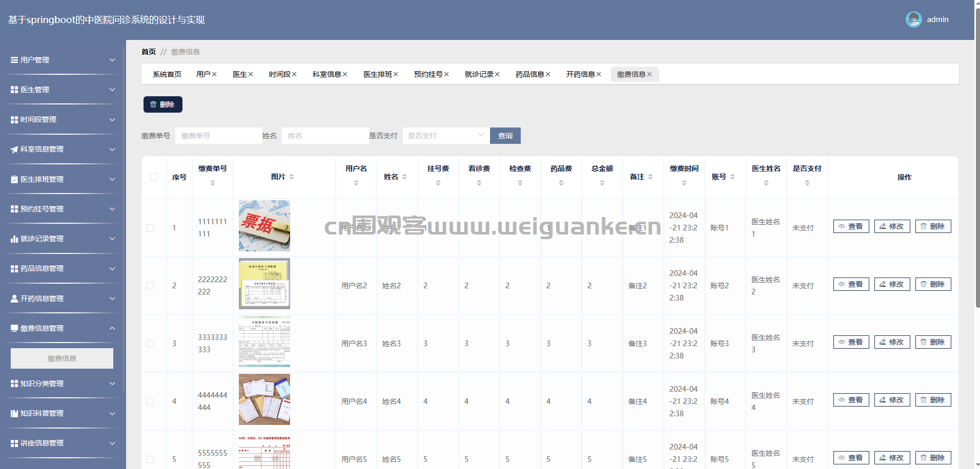Click the 开药信息管理 person icon
Screen dimensions: 980x469
pyautogui.click(x=14, y=299)
